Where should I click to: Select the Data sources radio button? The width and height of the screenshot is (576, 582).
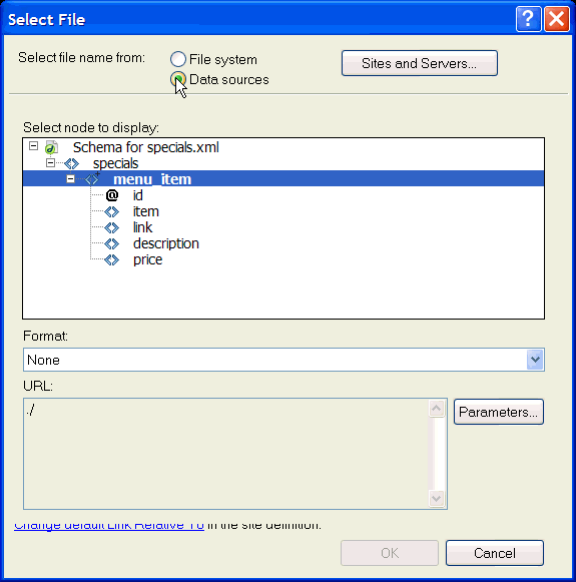(178, 79)
